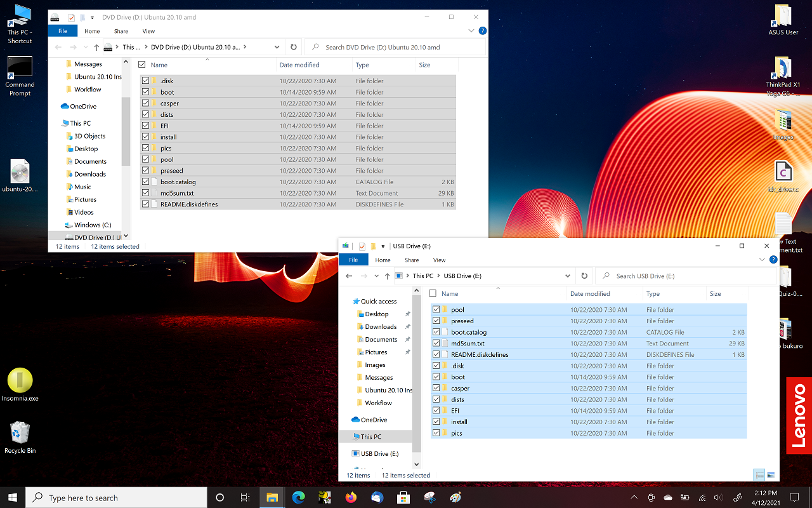The image size is (812, 508).
Task: Refresh the DVD Drive window
Action: (x=293, y=47)
